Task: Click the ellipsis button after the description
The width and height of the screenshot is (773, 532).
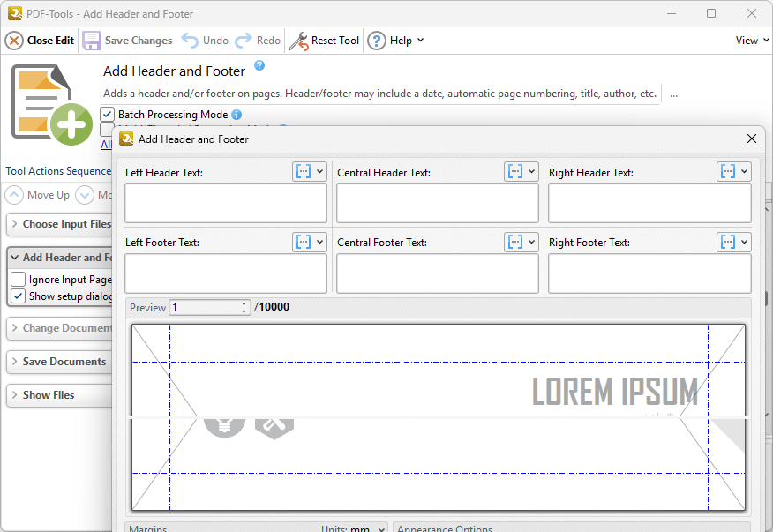Action: tap(673, 94)
